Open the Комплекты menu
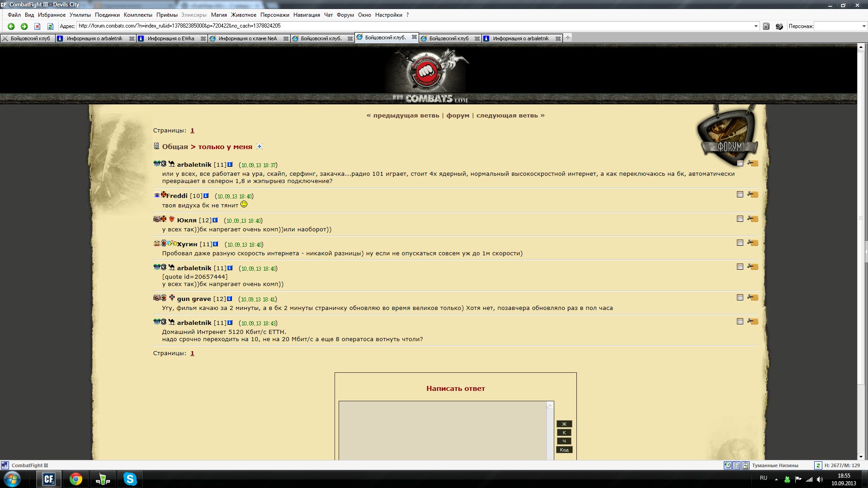The height and width of the screenshot is (488, 868). 138,15
